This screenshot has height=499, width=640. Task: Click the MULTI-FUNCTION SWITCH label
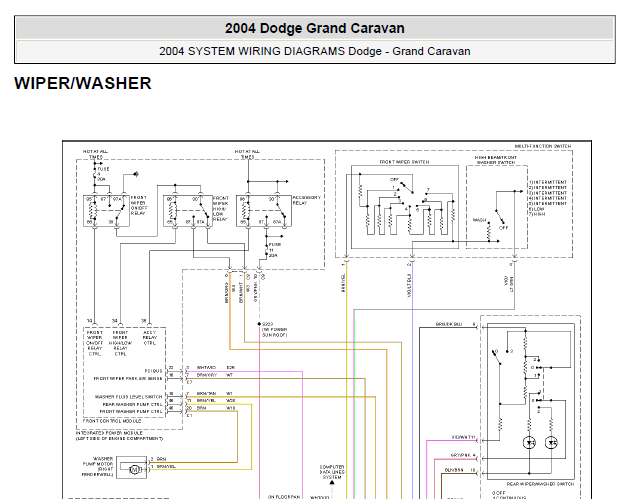click(543, 146)
